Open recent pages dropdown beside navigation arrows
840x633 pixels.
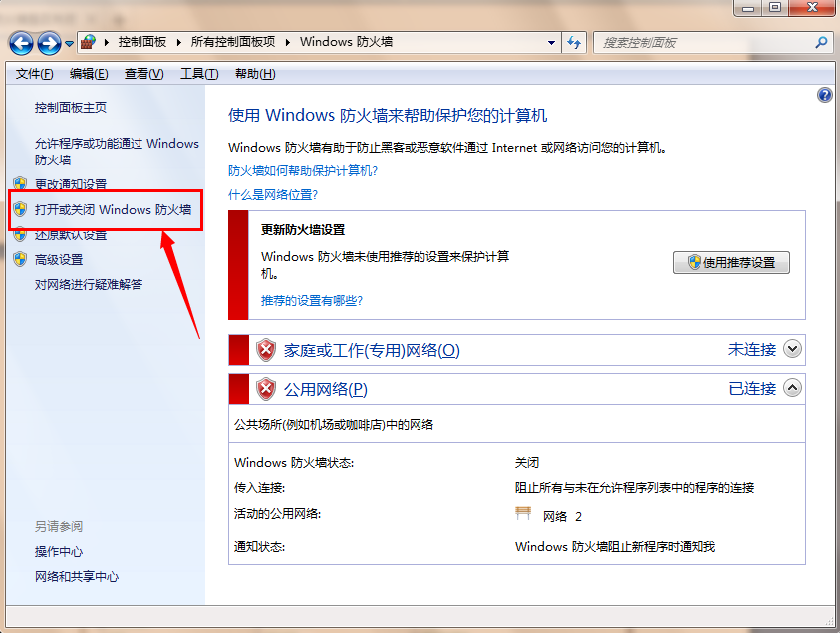point(69,44)
